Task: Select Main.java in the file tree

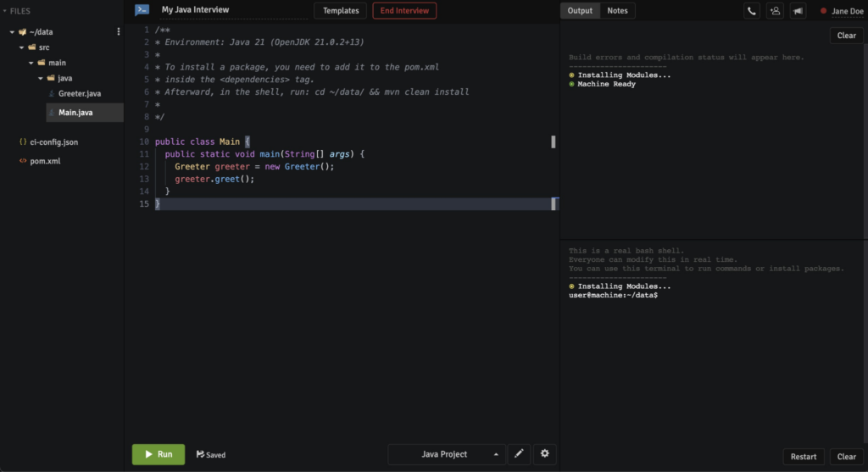Action: [75, 113]
